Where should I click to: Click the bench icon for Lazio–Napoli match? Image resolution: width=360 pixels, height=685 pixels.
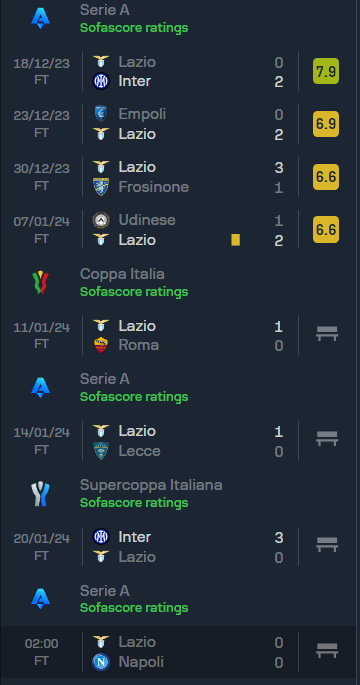tap(327, 650)
